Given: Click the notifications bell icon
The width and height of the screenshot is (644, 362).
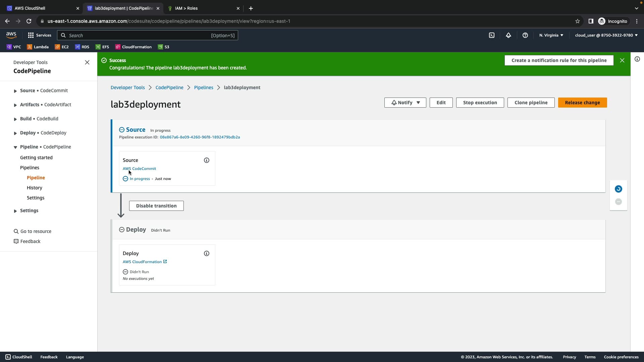Looking at the screenshot, I should pos(508,35).
